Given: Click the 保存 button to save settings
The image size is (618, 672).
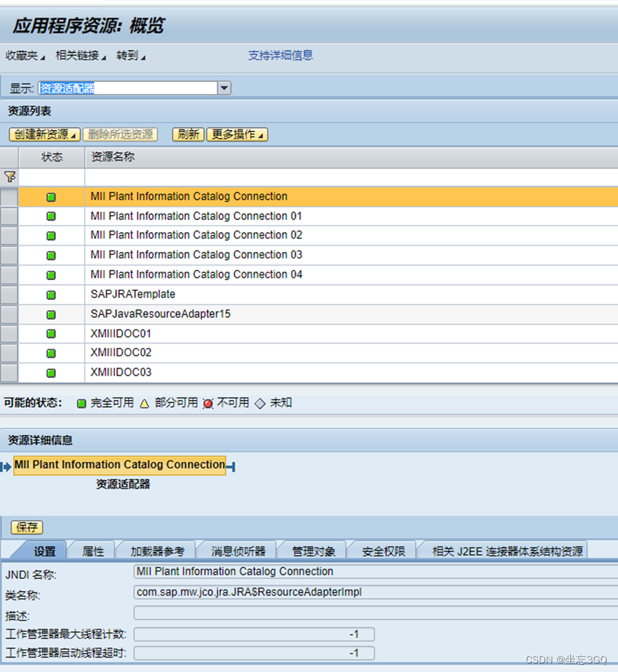Looking at the screenshot, I should [x=26, y=527].
